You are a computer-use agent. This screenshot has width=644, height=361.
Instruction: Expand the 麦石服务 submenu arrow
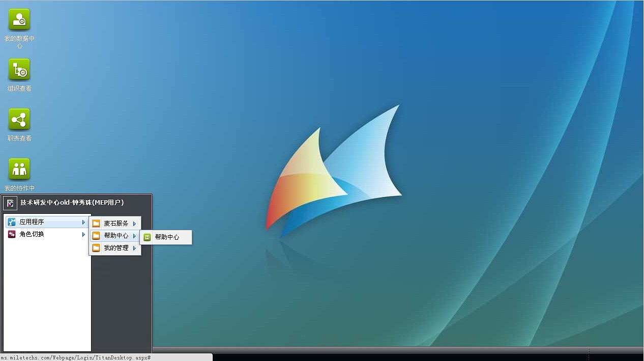coord(134,224)
